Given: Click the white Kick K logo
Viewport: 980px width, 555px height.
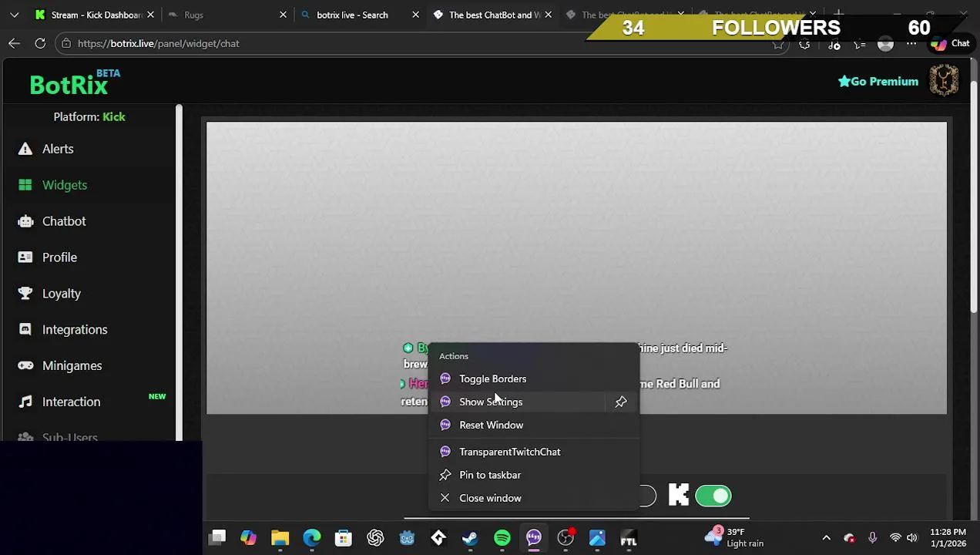Looking at the screenshot, I should click(678, 496).
